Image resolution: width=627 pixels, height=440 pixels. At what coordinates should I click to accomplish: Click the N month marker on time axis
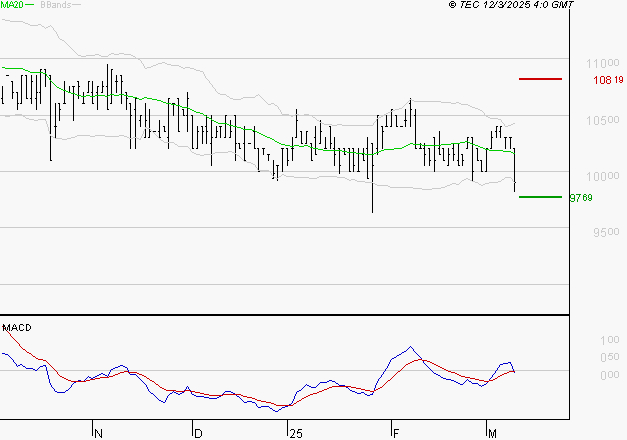[x=98, y=433]
